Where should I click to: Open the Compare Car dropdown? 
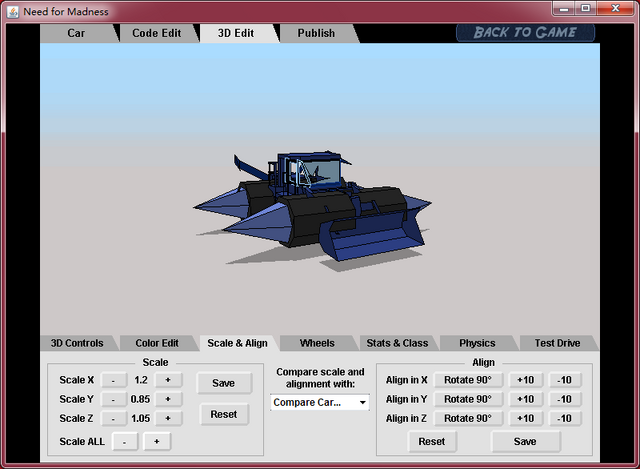click(x=320, y=402)
